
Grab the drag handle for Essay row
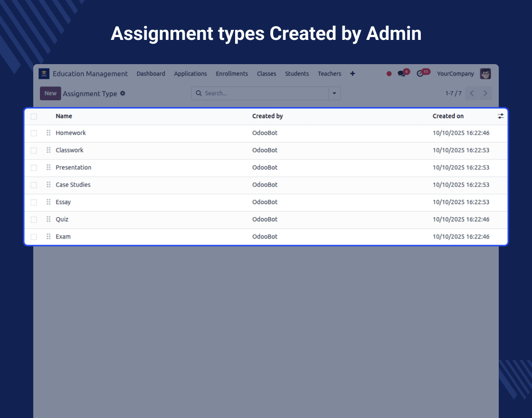[x=48, y=202]
